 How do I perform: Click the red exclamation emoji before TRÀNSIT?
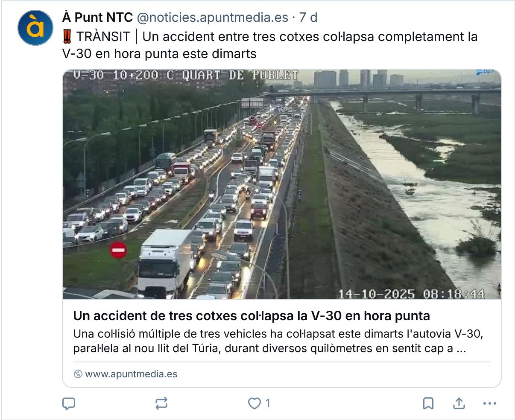pyautogui.click(x=67, y=37)
